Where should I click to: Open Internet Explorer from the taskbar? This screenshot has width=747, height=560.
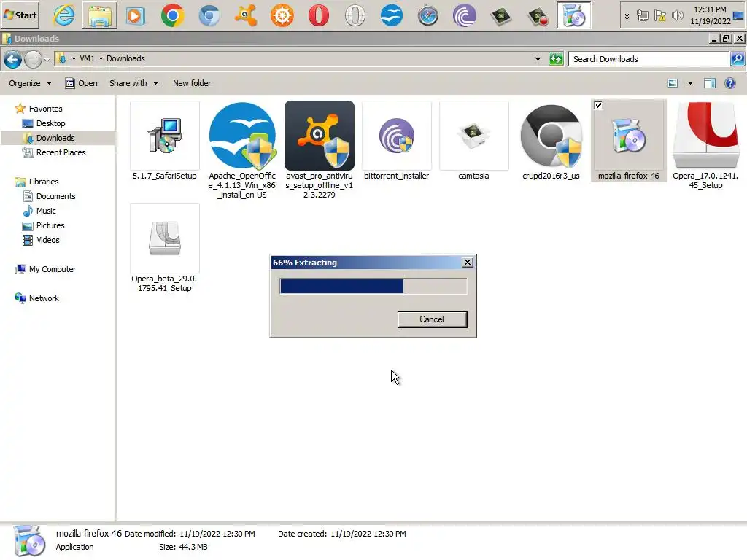click(x=64, y=15)
